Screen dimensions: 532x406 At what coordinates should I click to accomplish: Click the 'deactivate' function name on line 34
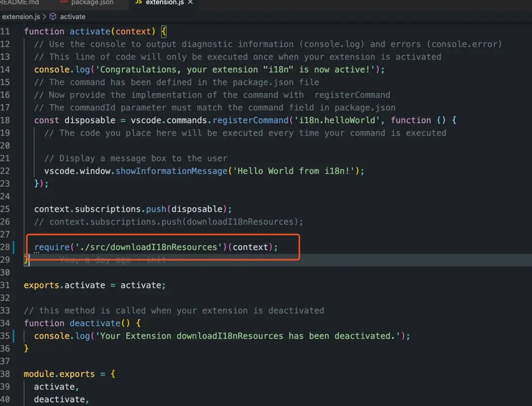point(95,323)
